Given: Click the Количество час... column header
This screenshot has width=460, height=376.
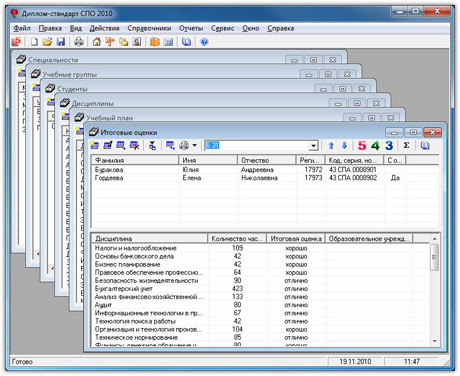Looking at the screenshot, I should pyautogui.click(x=237, y=239).
